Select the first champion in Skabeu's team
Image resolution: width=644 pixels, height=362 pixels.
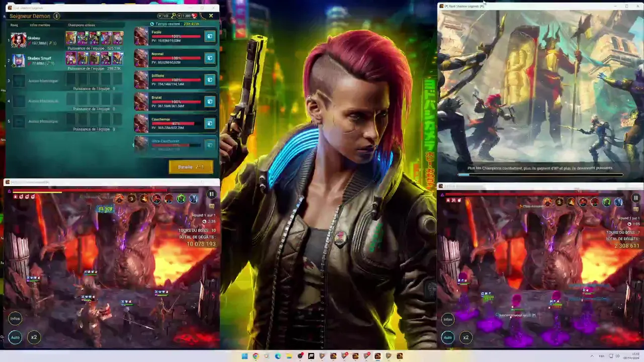tap(70, 38)
